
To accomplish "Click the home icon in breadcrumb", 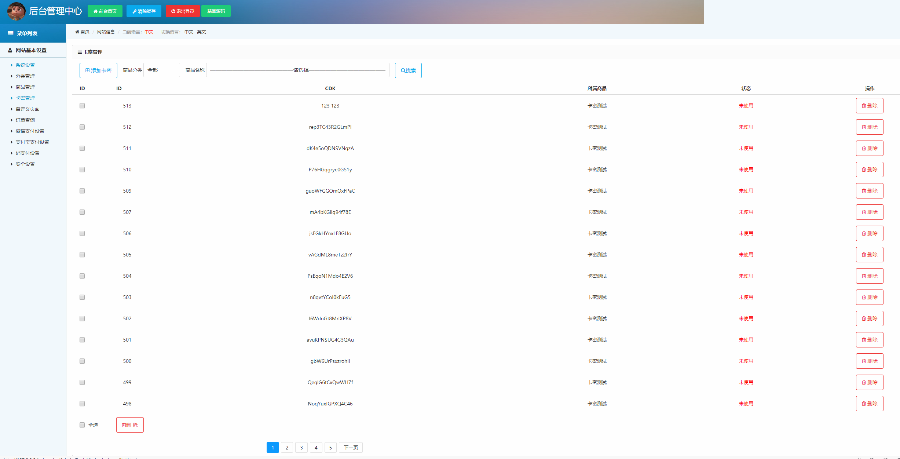I will [x=77, y=32].
